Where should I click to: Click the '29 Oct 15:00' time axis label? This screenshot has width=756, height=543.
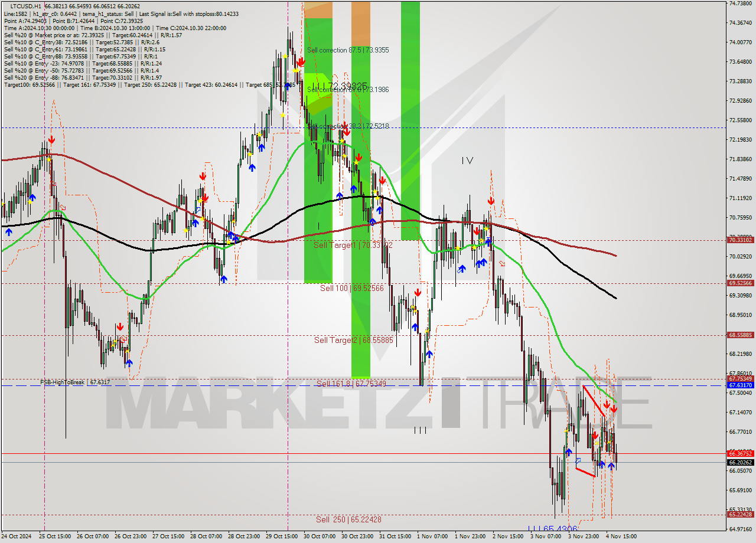click(282, 537)
